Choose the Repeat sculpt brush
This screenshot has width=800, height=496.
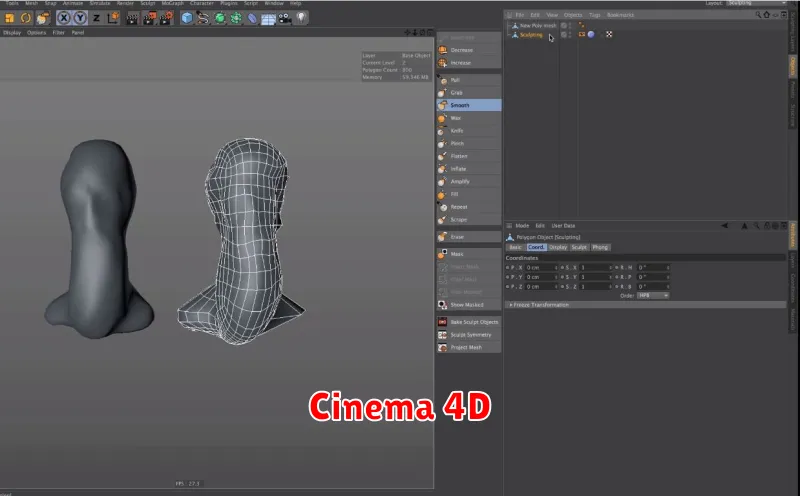coord(468,207)
